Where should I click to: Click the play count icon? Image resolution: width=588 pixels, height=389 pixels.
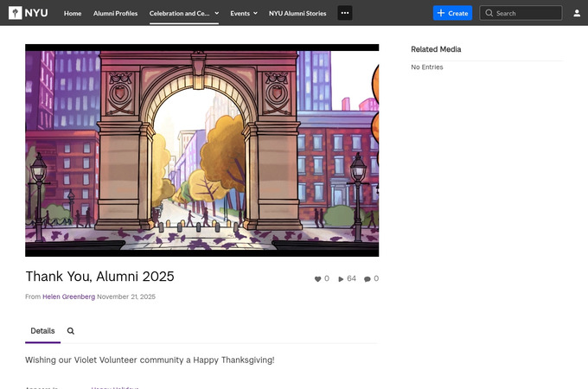coord(341,279)
